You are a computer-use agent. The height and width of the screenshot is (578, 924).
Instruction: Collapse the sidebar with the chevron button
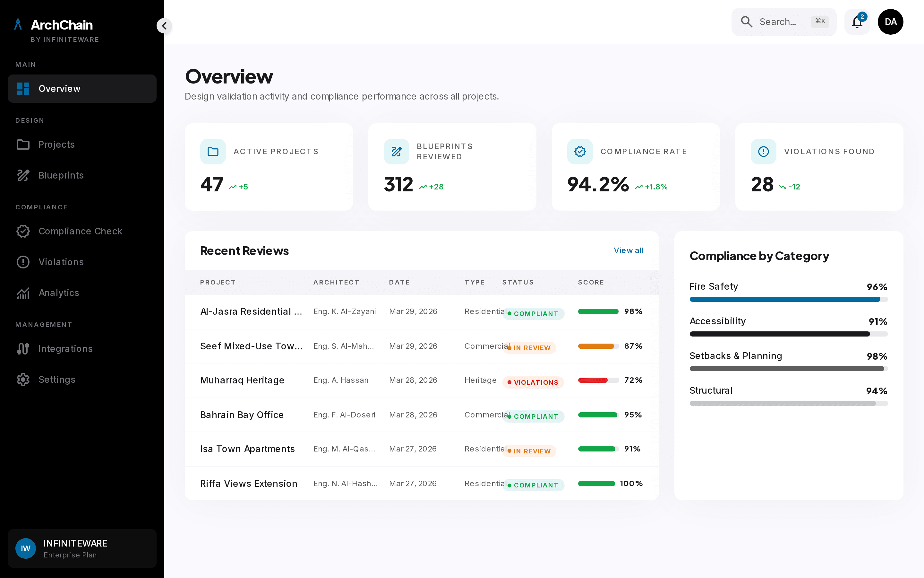tap(164, 26)
